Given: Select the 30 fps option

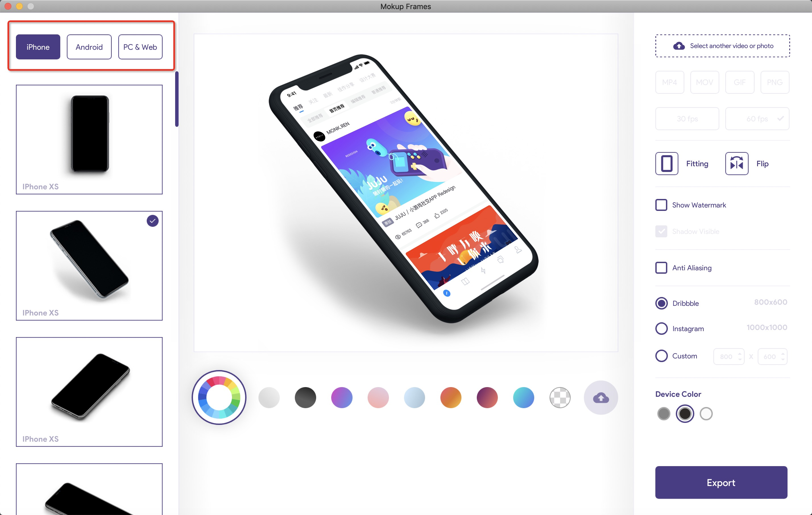Looking at the screenshot, I should pos(687,119).
